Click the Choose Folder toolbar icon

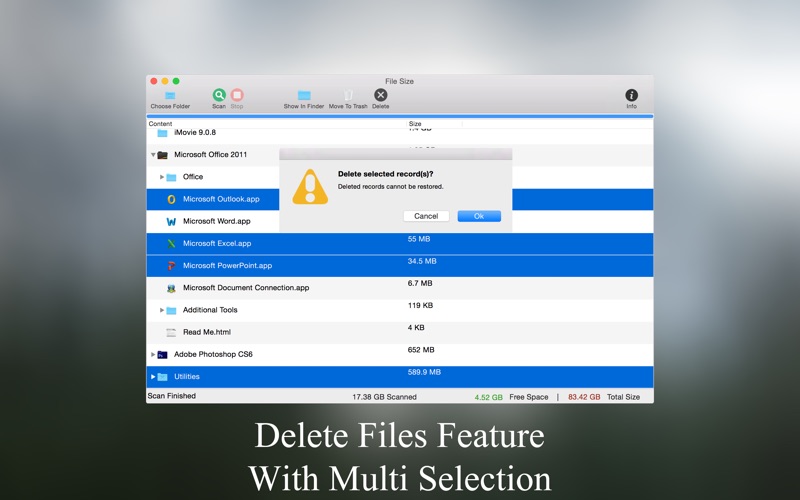click(x=170, y=95)
